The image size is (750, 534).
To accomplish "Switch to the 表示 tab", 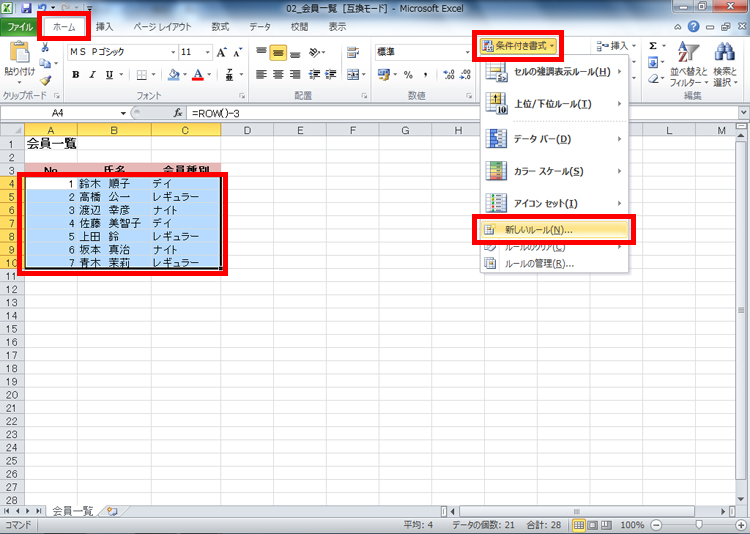I will (x=337, y=27).
